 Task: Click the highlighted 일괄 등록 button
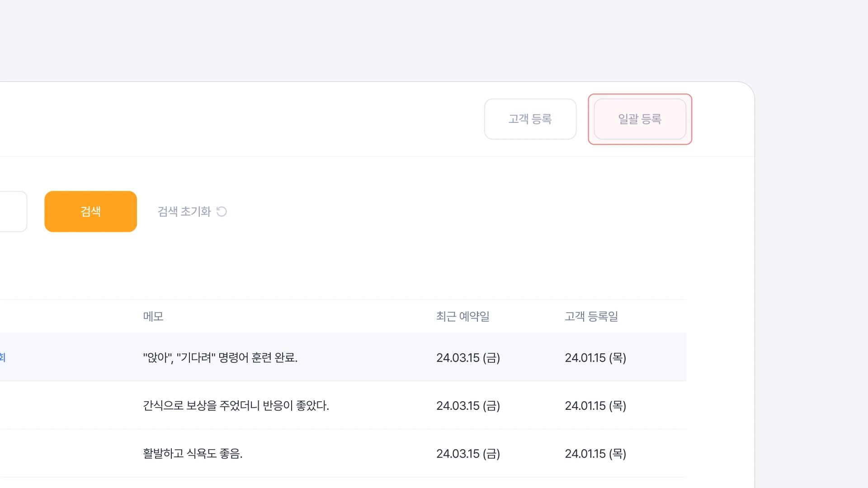pos(640,119)
